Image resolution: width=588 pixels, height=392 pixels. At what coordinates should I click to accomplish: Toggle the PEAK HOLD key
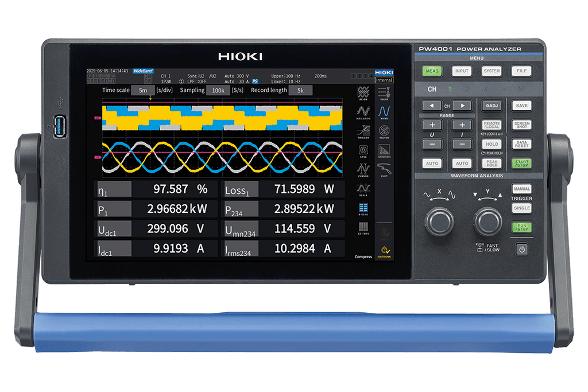pos(492,164)
